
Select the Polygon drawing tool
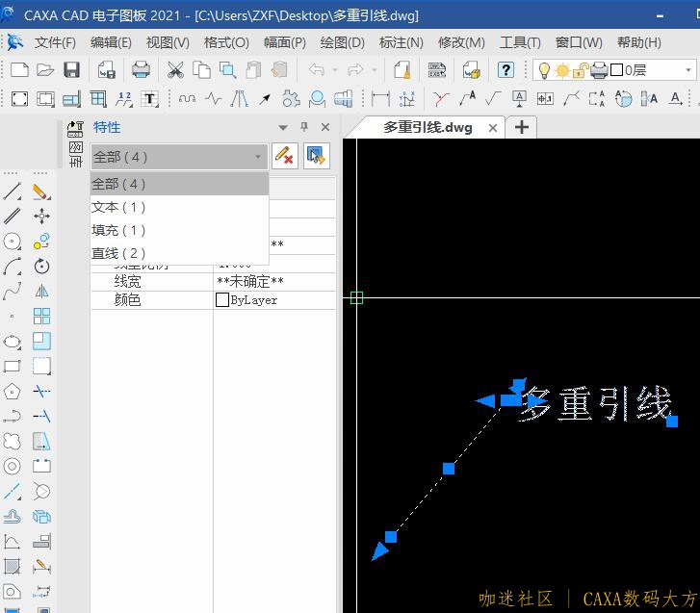coord(13,392)
